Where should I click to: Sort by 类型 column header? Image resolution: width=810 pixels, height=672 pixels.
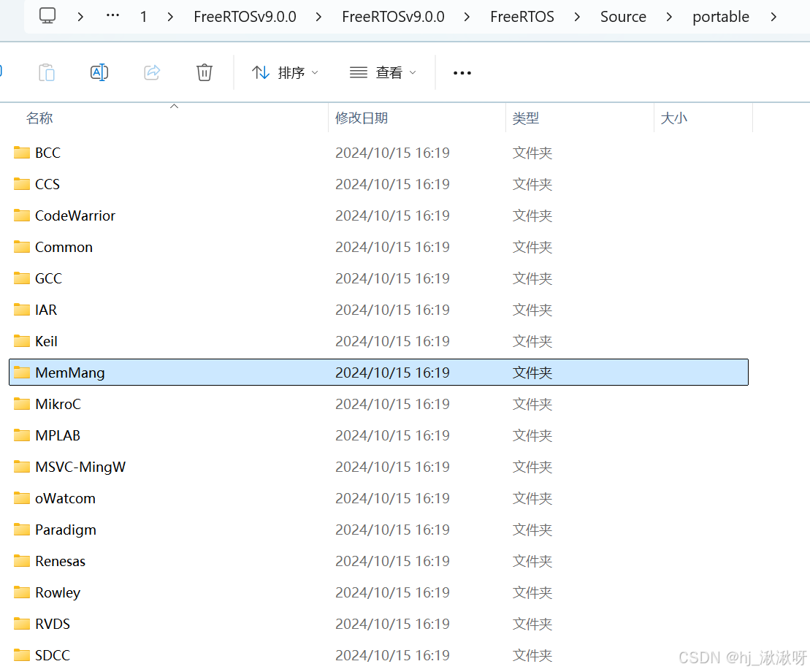[525, 118]
